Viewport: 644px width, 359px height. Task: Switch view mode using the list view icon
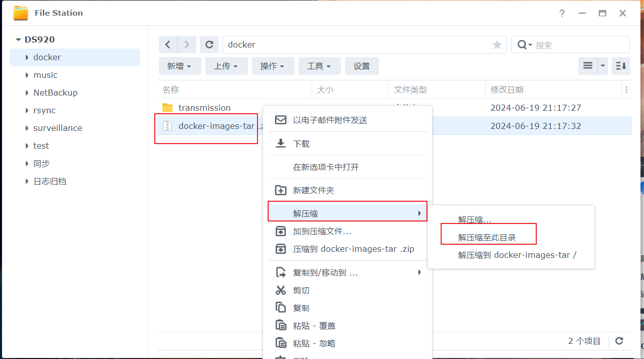point(587,65)
